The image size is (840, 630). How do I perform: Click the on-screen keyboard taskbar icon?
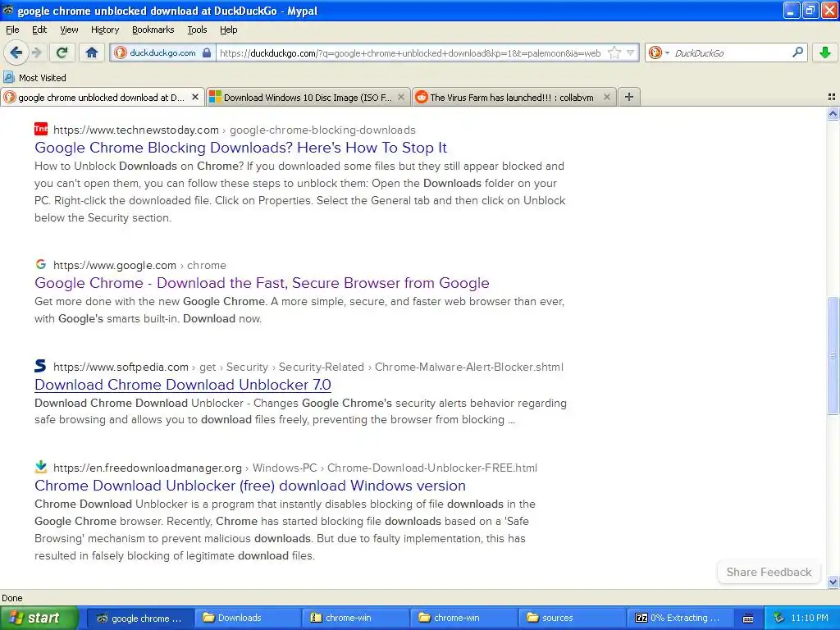[748, 619]
